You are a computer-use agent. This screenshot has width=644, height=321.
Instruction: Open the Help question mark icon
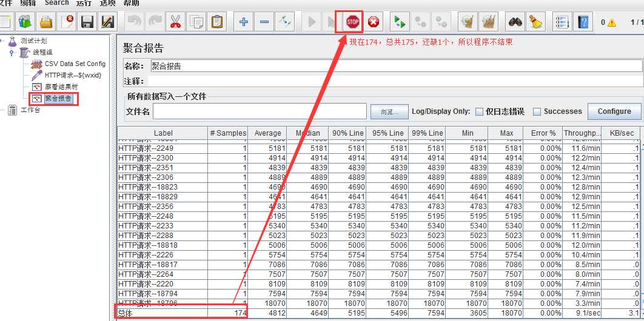(x=583, y=22)
